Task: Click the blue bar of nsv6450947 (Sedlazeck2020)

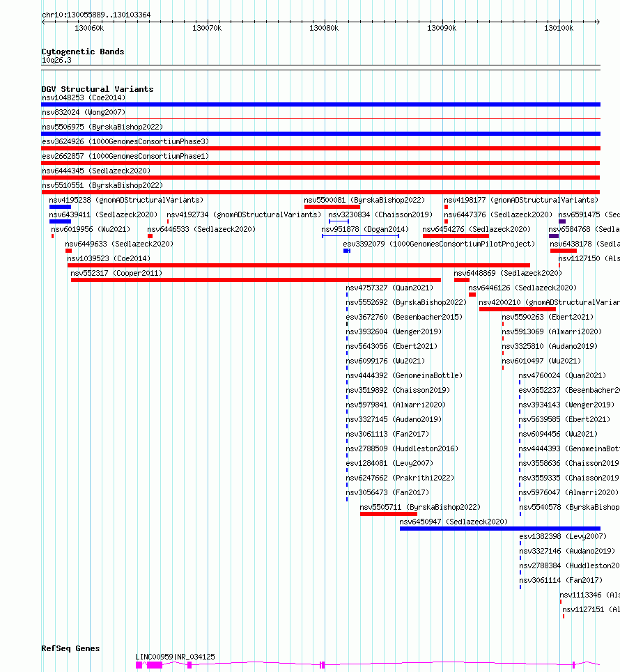Action: 500,529
